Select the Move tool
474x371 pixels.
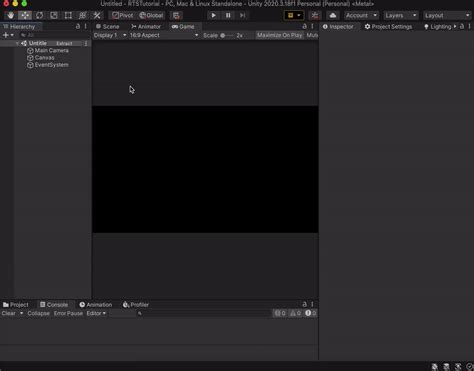tap(25, 15)
